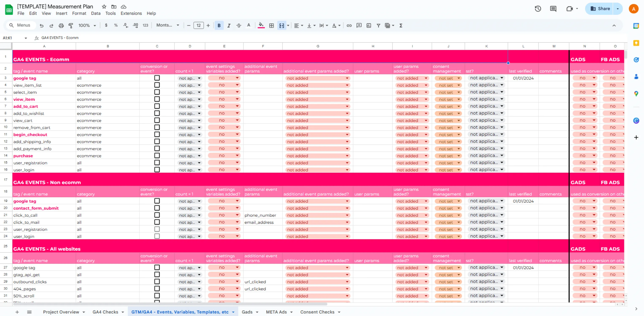Image resolution: width=644 pixels, height=316 pixels.
Task: Tick conversion checkbox for contact_form_submit
Action: [157, 208]
